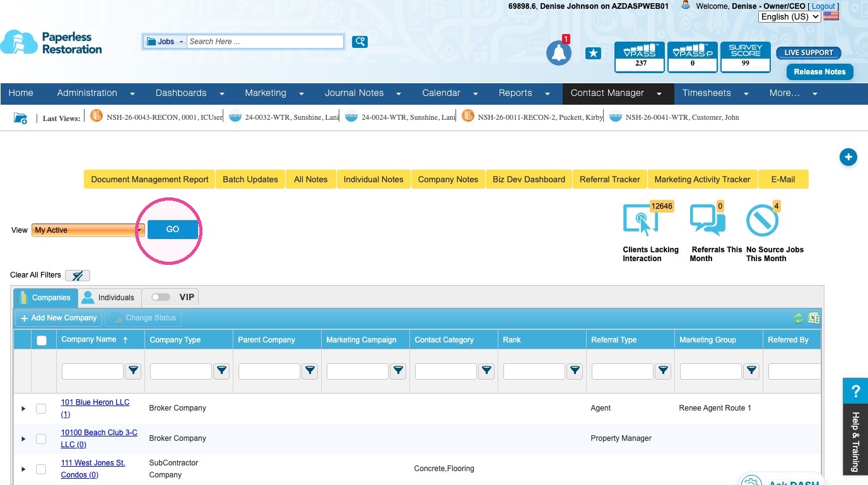The height and width of the screenshot is (485, 868).
Task: Click the user avatar icon near Welcome
Action: 686,5
